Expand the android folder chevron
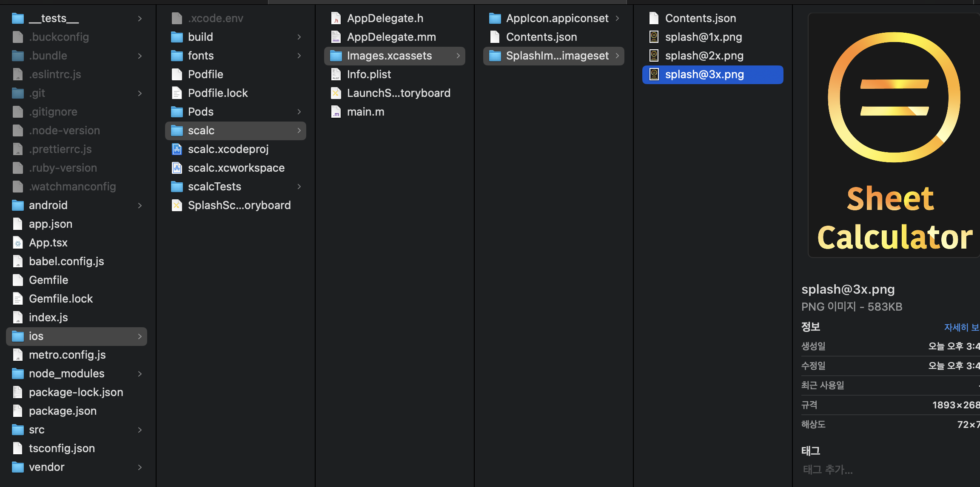The image size is (980, 487). pyautogui.click(x=140, y=205)
